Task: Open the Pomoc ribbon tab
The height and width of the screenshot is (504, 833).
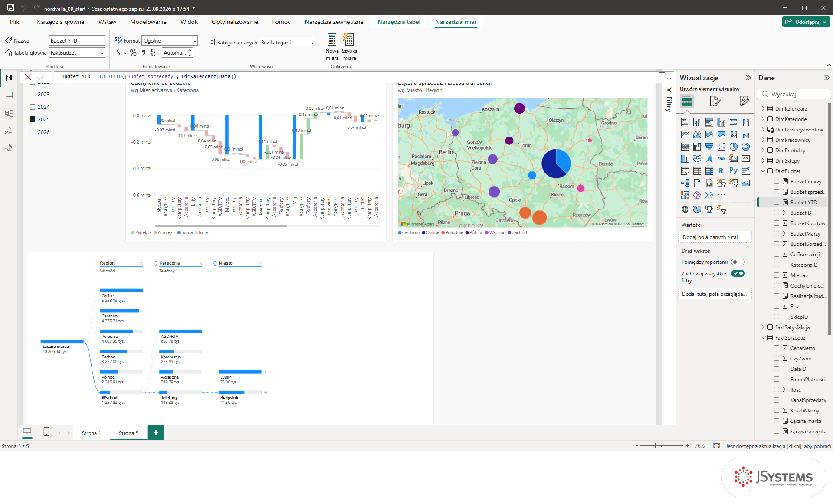Action: (x=282, y=22)
